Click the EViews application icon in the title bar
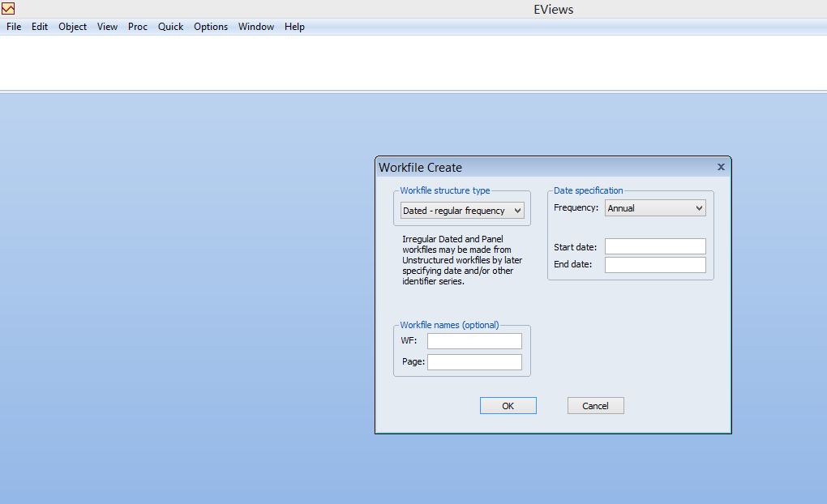Screen dimensions: 827x504 tap(8, 8)
